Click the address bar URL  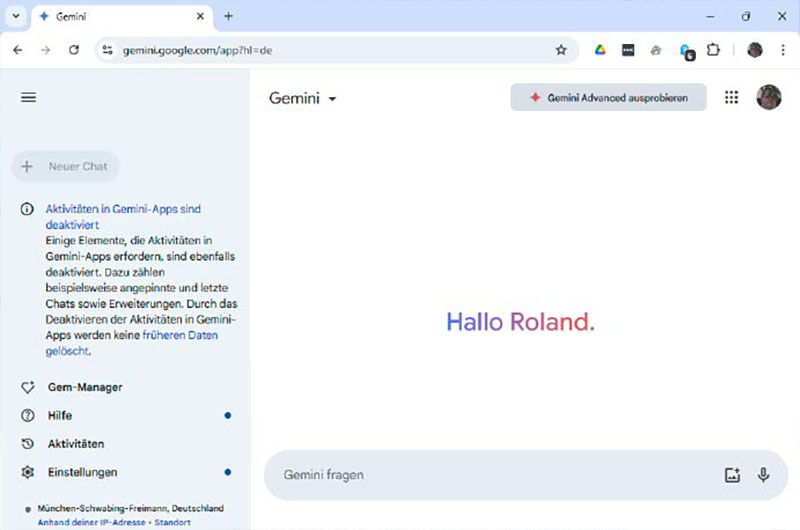pos(197,51)
